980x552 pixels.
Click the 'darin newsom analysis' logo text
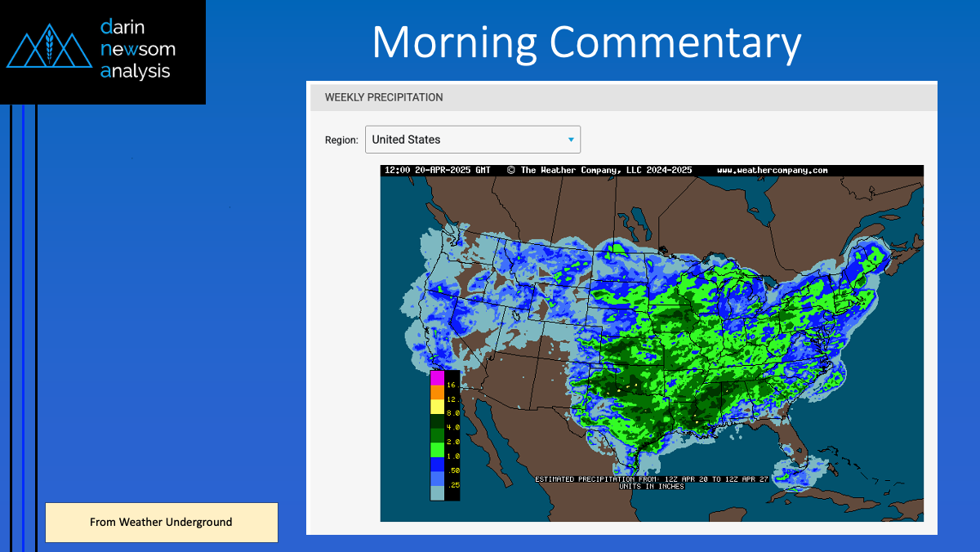tap(137, 50)
